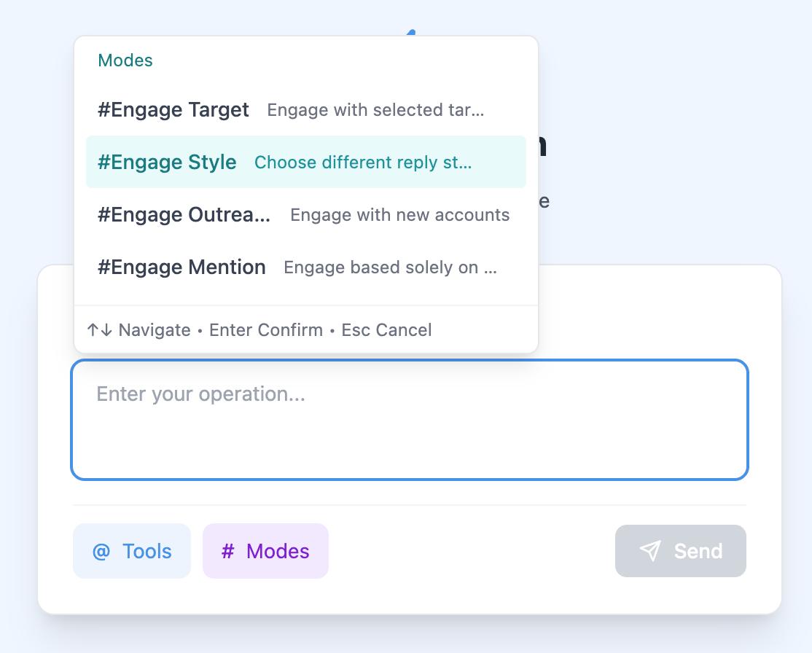Screen dimensions: 812x653
Task: Click the # icon on the Modes button
Action: pyautogui.click(x=228, y=552)
